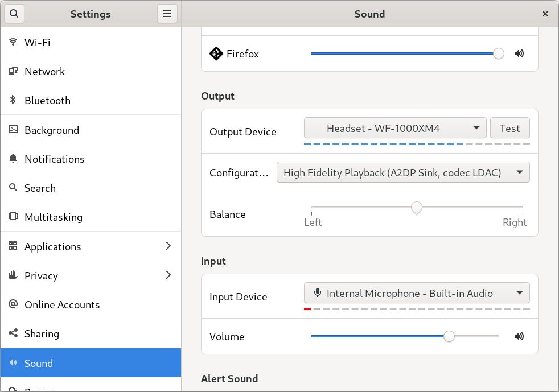The height and width of the screenshot is (392, 559).
Task: Click the Privacy hand icon
Action: click(x=13, y=275)
